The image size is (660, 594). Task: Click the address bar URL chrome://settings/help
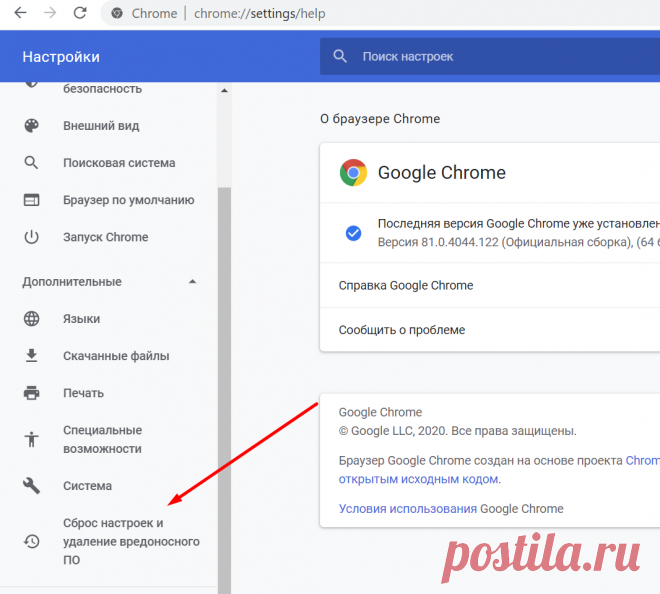[259, 13]
